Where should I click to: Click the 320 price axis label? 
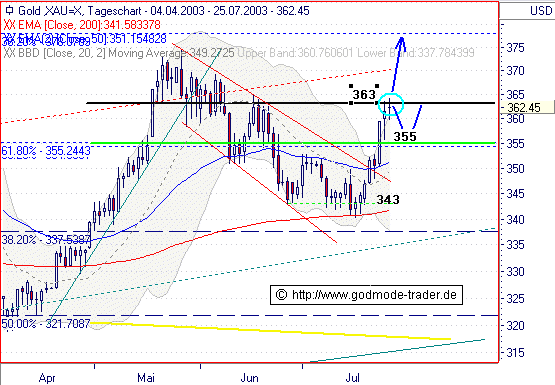point(515,326)
